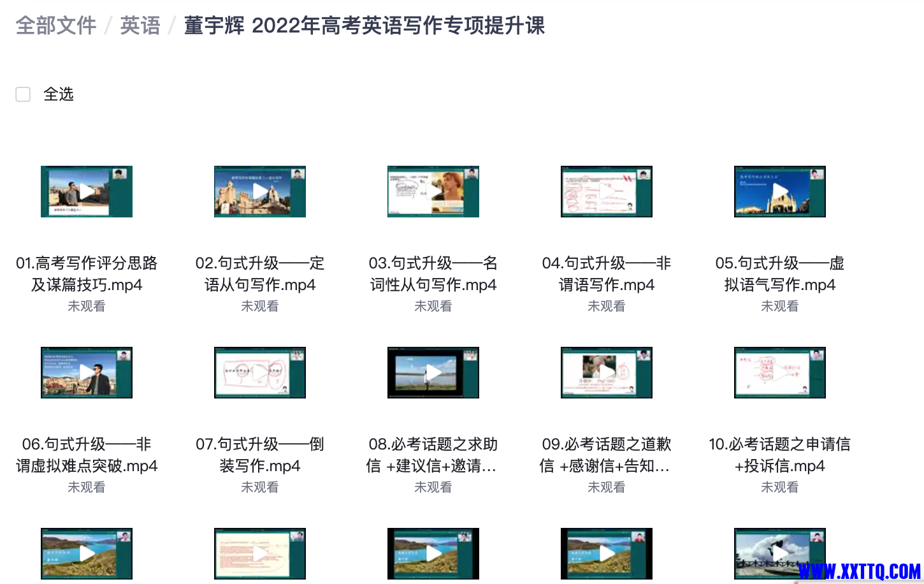Select file name 10.必考话题之申请信+投诉信.mp4
The image size is (924, 584).
(x=780, y=455)
